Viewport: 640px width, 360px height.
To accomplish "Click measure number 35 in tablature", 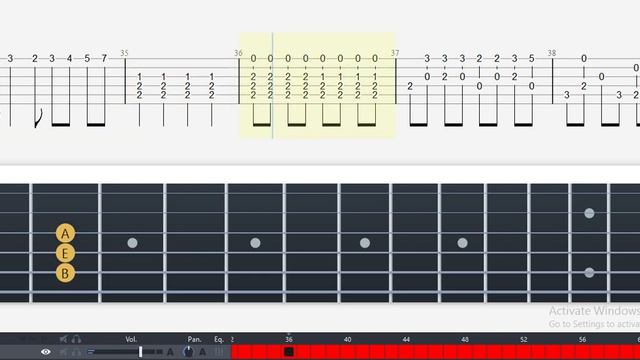I will coord(124,53).
